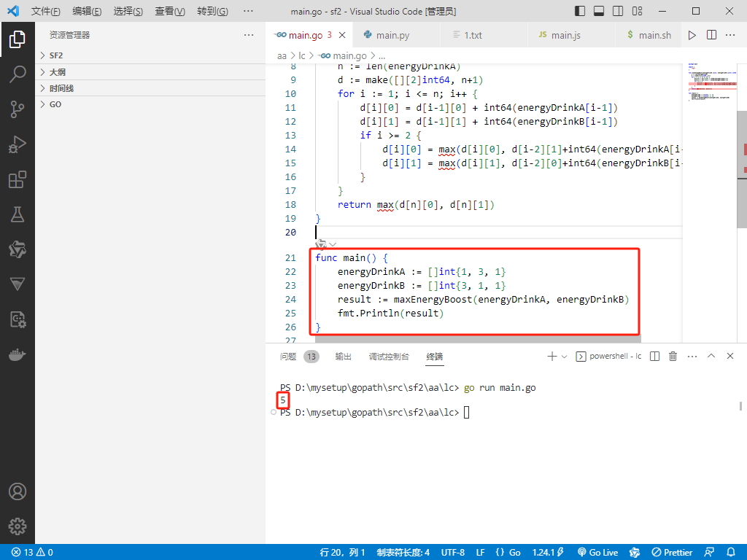Open the 选择(S) menu
This screenshot has width=747, height=560.
click(x=128, y=11)
